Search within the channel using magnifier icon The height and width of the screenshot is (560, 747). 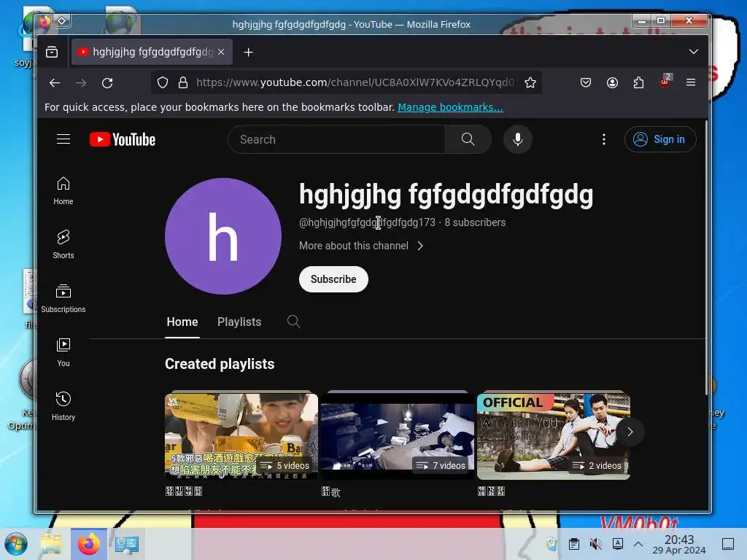pyautogui.click(x=293, y=322)
